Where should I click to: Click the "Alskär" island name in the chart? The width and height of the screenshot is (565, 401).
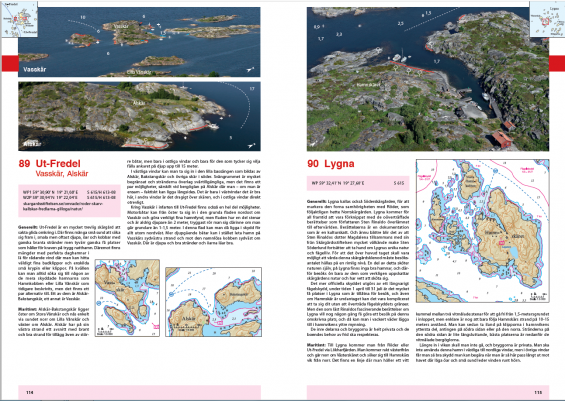tap(189, 318)
